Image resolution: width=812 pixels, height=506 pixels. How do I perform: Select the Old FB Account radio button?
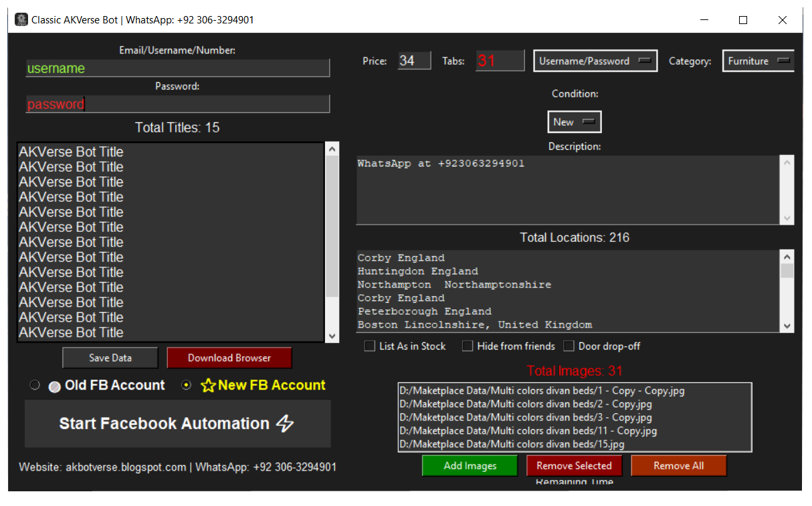pos(35,386)
